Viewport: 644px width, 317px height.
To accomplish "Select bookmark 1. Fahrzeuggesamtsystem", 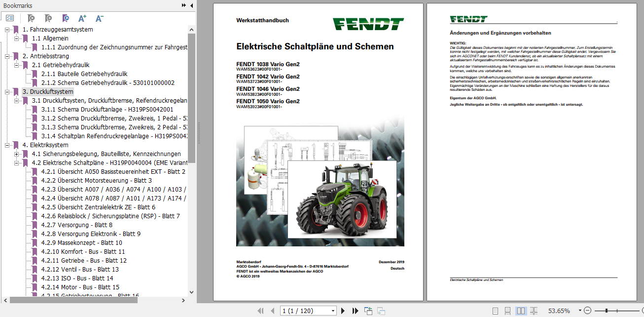I will click(58, 30).
